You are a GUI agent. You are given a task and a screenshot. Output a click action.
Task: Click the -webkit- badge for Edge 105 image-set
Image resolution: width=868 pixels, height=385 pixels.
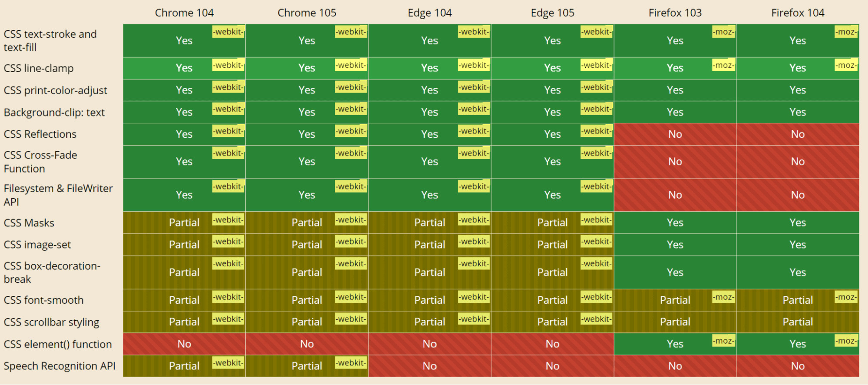(597, 242)
